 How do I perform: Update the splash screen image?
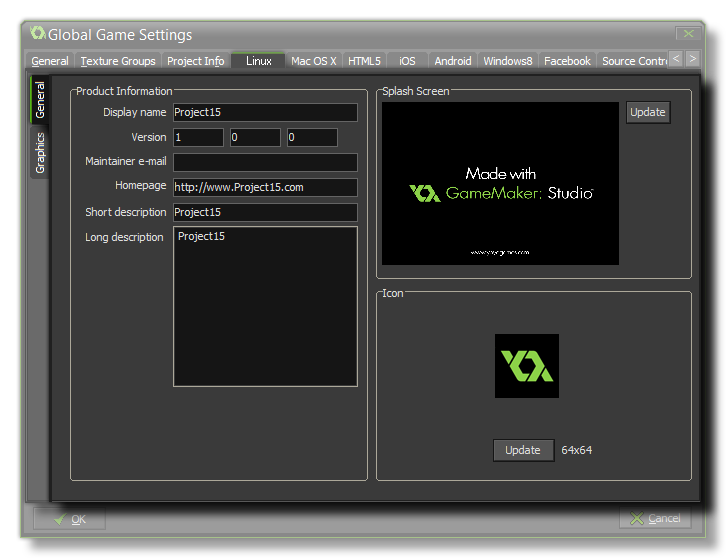click(647, 112)
